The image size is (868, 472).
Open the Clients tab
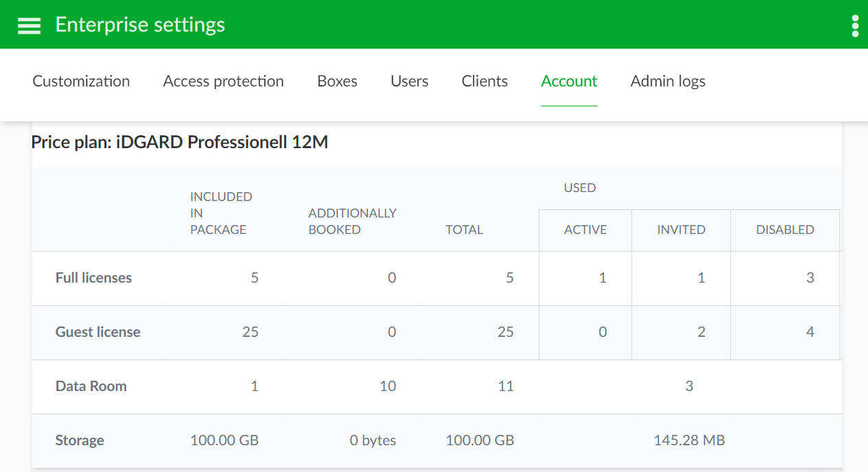point(485,81)
